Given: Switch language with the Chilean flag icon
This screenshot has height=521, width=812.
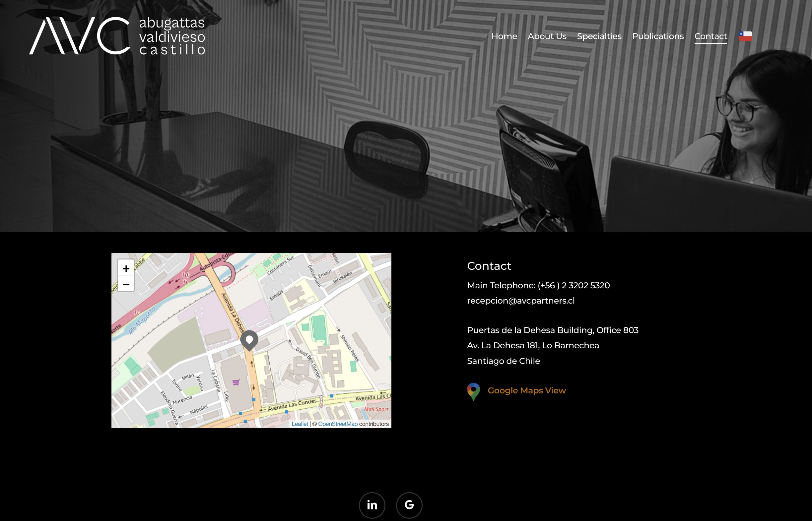Looking at the screenshot, I should click(745, 36).
